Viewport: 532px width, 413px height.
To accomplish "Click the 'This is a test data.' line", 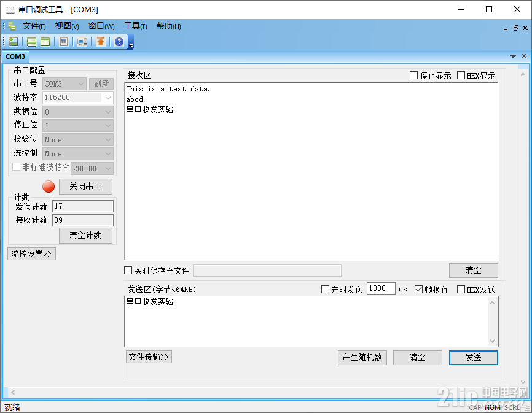I will click(168, 89).
